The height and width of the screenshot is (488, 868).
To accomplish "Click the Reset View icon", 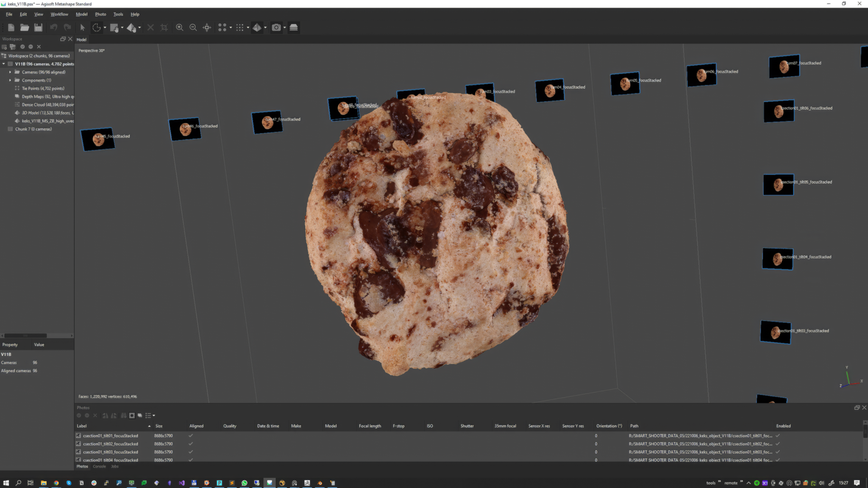I will 207,28.
